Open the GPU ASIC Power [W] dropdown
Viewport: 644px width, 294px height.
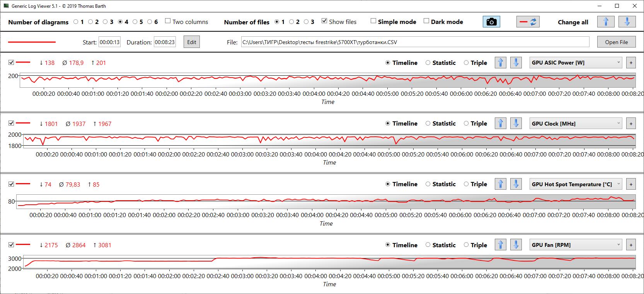(x=576, y=63)
